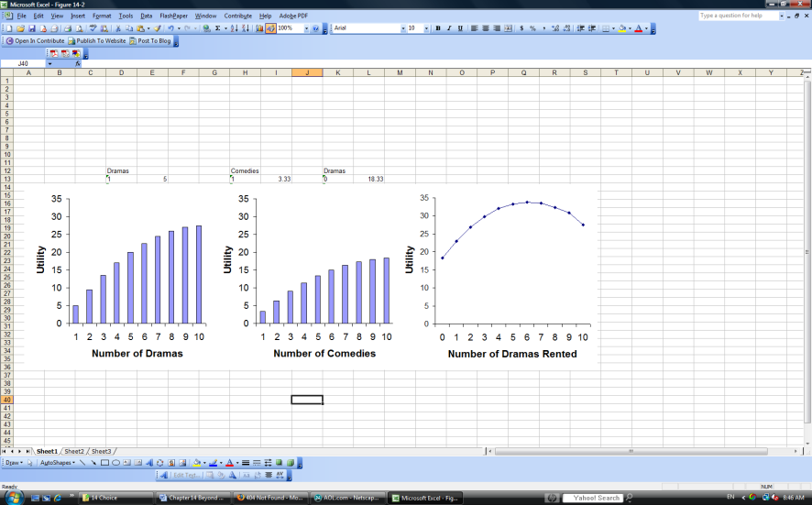Open the File menu
Screen dimensions: 812x505
click(21, 16)
